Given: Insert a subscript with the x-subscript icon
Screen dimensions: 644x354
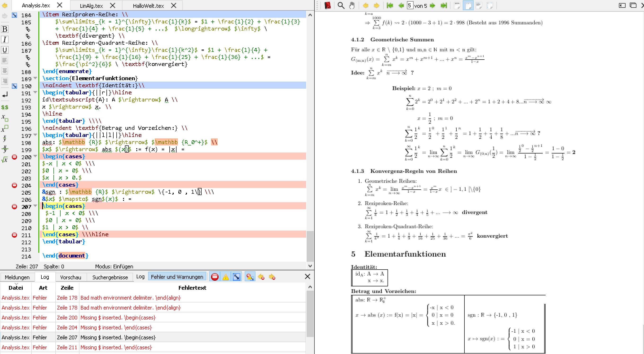Looking at the screenshot, I should [4, 118].
